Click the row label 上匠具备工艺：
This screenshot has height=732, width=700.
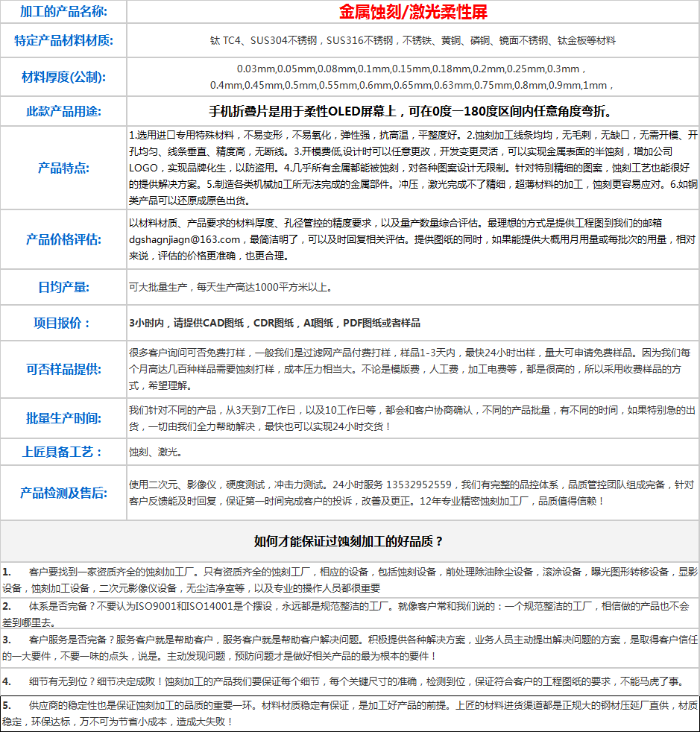(x=62, y=452)
